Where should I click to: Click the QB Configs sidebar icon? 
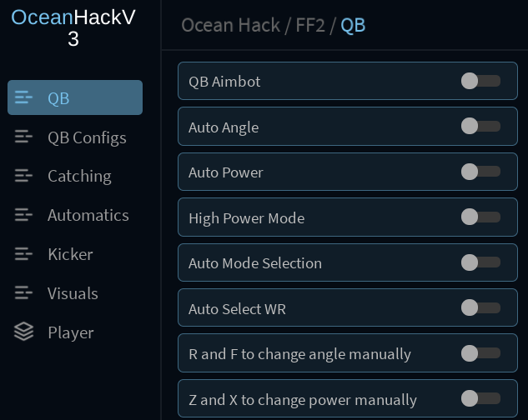[23, 137]
